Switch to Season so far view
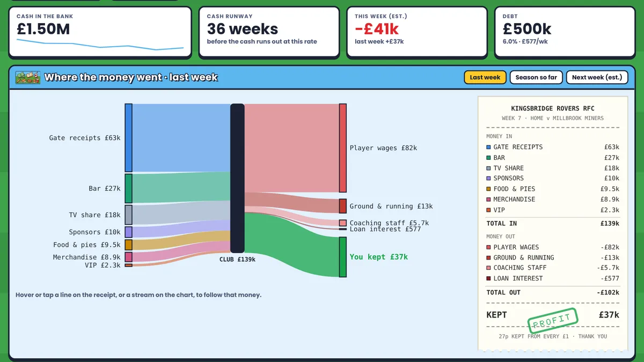This screenshot has height=362, width=644. tap(536, 77)
